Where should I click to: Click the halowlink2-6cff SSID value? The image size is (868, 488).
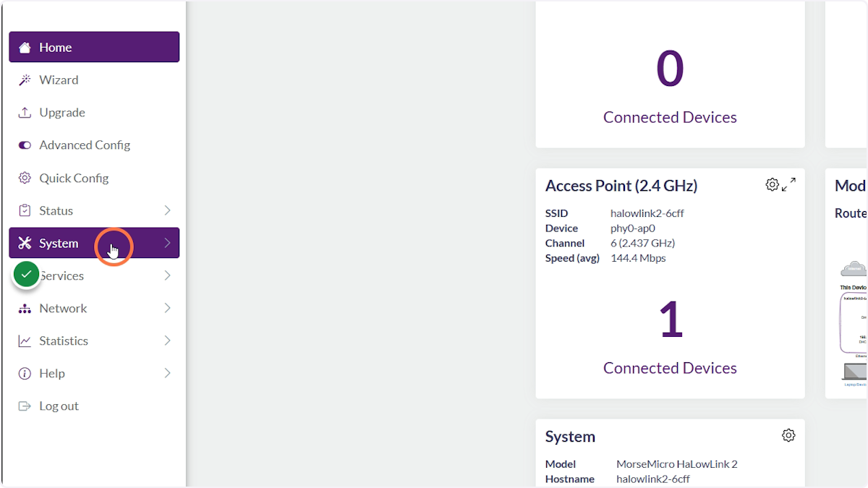[x=647, y=213]
